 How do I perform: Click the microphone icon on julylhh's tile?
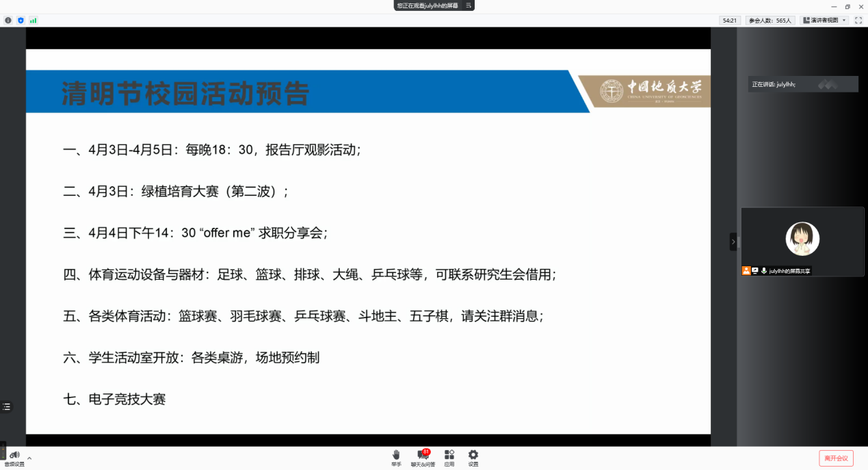tap(763, 271)
